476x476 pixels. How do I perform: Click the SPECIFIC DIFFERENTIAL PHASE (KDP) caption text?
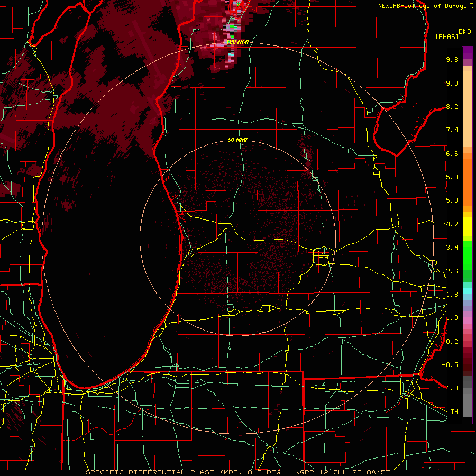click(x=165, y=472)
